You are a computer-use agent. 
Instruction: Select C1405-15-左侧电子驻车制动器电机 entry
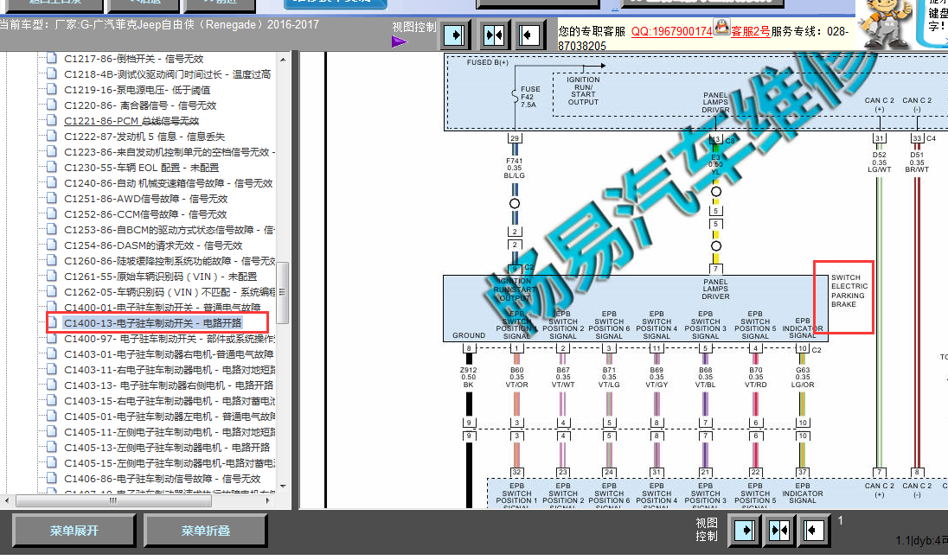click(x=170, y=462)
